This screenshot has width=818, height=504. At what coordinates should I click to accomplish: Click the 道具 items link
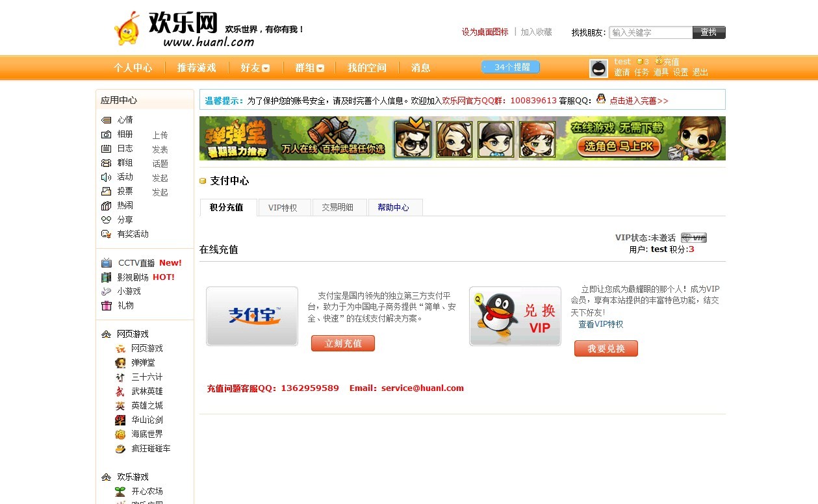pyautogui.click(x=661, y=73)
